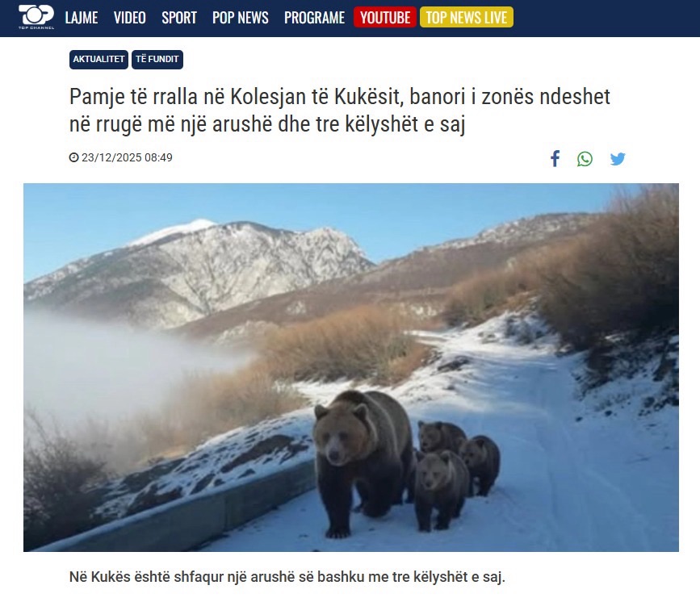
Task: Open the yellow TOP NEWS LIVE button
Action: pyautogui.click(x=467, y=17)
